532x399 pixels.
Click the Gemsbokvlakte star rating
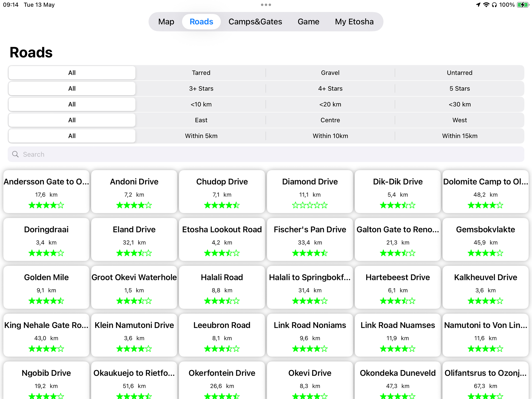point(485,253)
